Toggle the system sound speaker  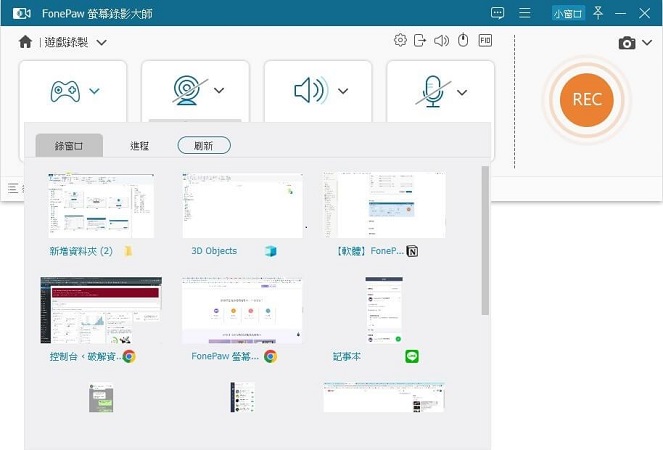[x=309, y=91]
